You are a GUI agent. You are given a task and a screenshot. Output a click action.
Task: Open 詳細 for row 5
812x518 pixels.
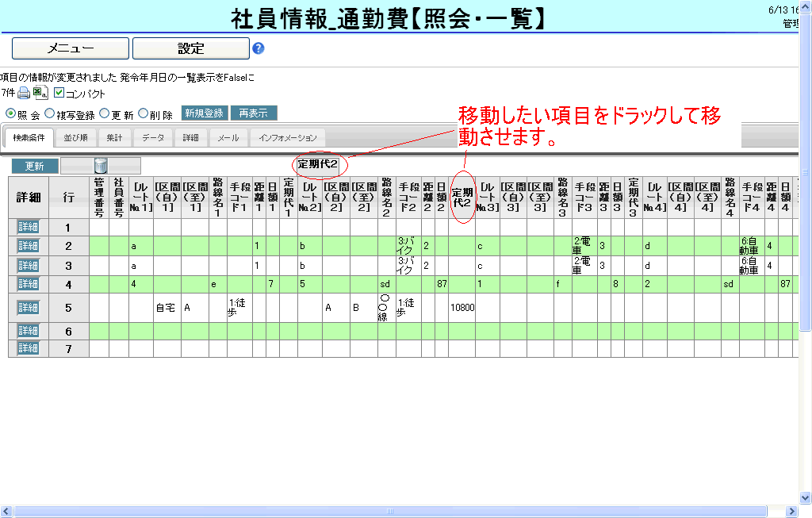click(28, 308)
